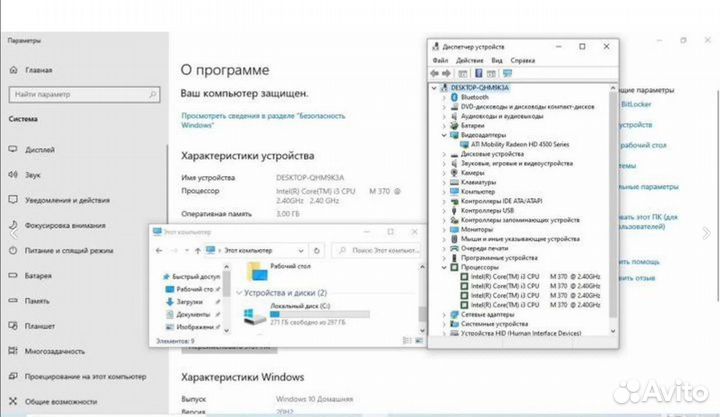Switch Explorer to details view icon
The height and width of the screenshot is (417, 720).
[407, 340]
